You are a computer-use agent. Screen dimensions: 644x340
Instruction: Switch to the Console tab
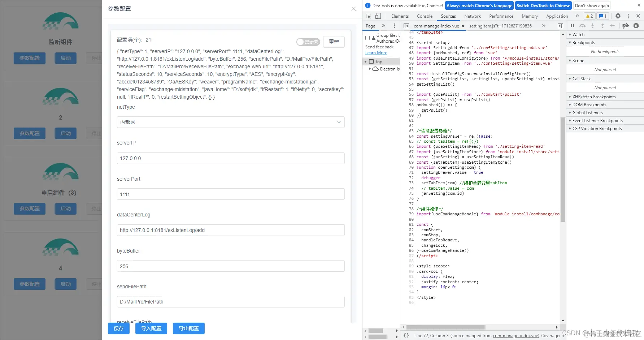tap(425, 16)
